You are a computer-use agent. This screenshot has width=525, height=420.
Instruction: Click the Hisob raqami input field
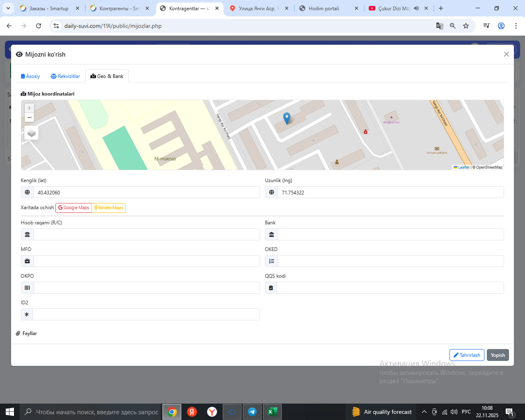(x=146, y=235)
